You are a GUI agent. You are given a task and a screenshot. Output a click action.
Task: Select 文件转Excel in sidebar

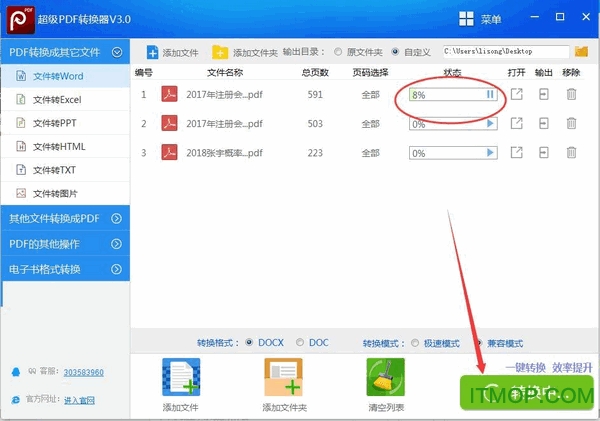(65, 100)
